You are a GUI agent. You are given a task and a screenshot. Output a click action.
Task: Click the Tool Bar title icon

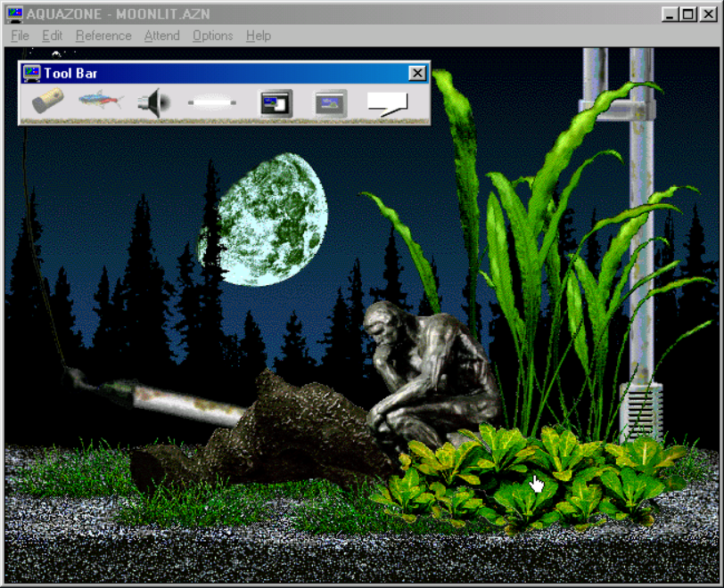point(32,73)
